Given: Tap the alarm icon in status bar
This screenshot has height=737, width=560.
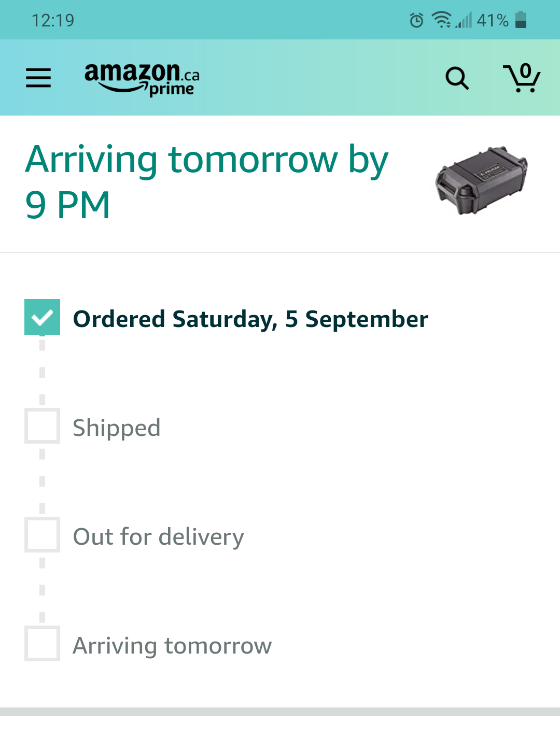Looking at the screenshot, I should tap(416, 20).
